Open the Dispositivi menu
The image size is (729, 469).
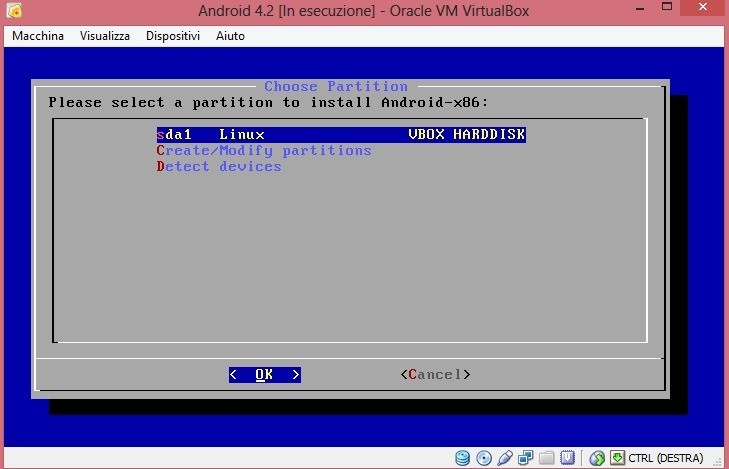[x=173, y=36]
